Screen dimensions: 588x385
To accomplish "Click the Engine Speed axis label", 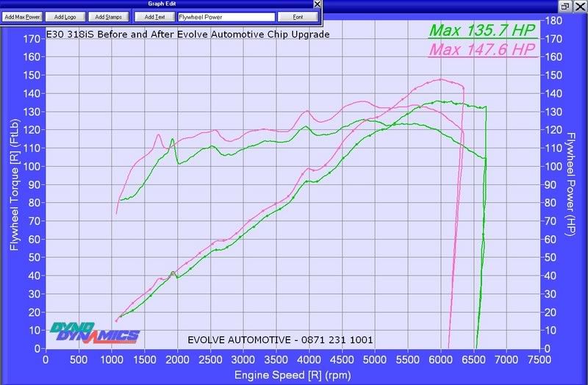I will click(x=293, y=375).
